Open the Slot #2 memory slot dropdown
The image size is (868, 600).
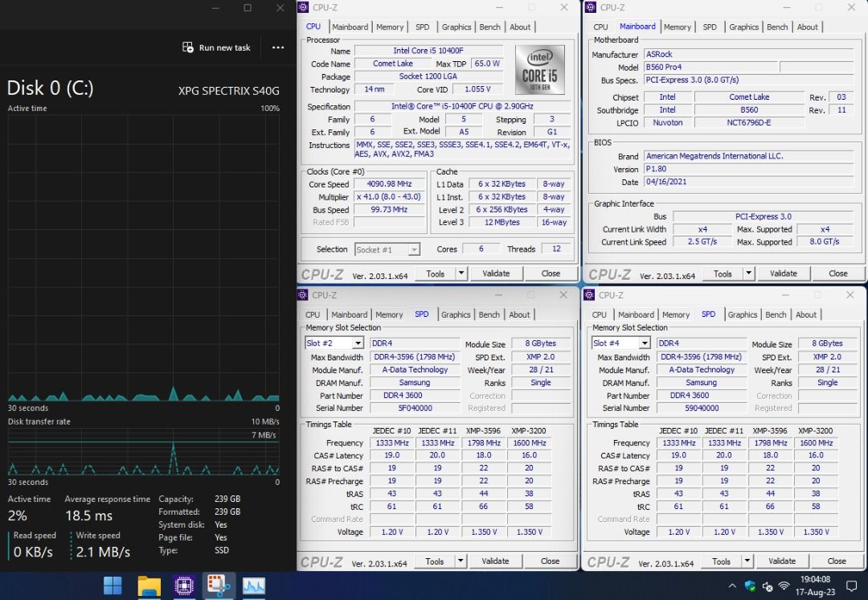[x=356, y=342]
